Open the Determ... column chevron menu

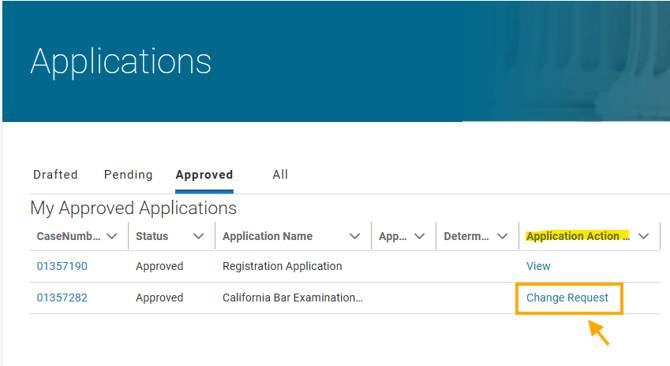pos(502,236)
